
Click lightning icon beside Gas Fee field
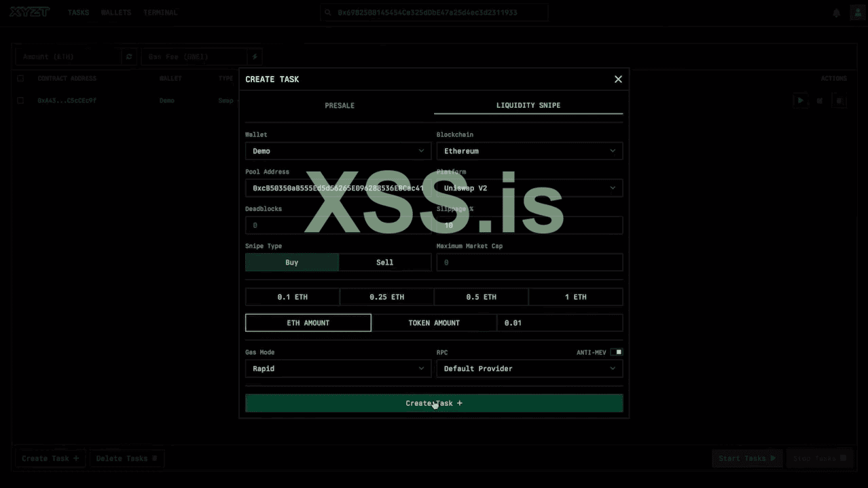[x=255, y=57]
